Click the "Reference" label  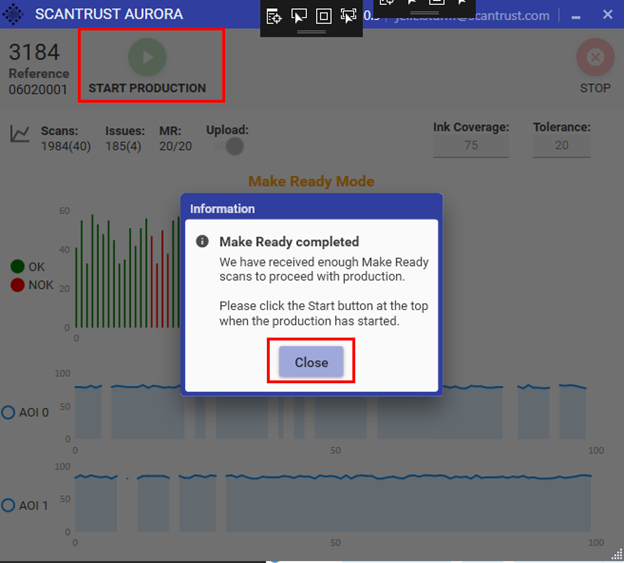pyautogui.click(x=39, y=73)
